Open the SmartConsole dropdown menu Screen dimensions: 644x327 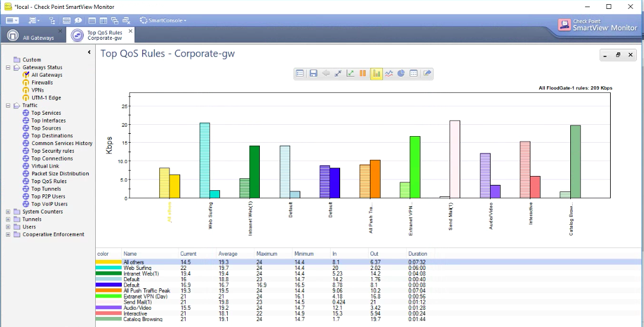click(163, 20)
